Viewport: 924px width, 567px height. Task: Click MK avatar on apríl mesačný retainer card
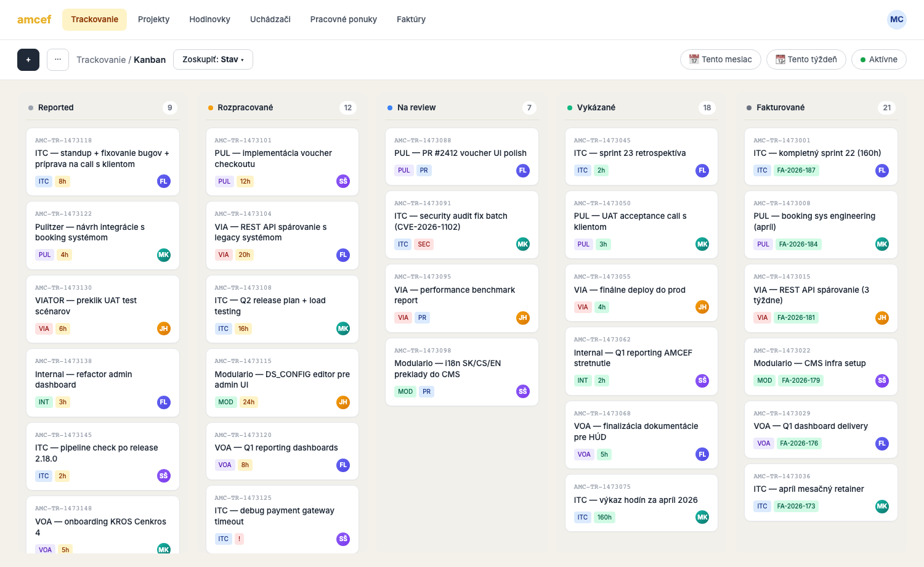[882, 507]
